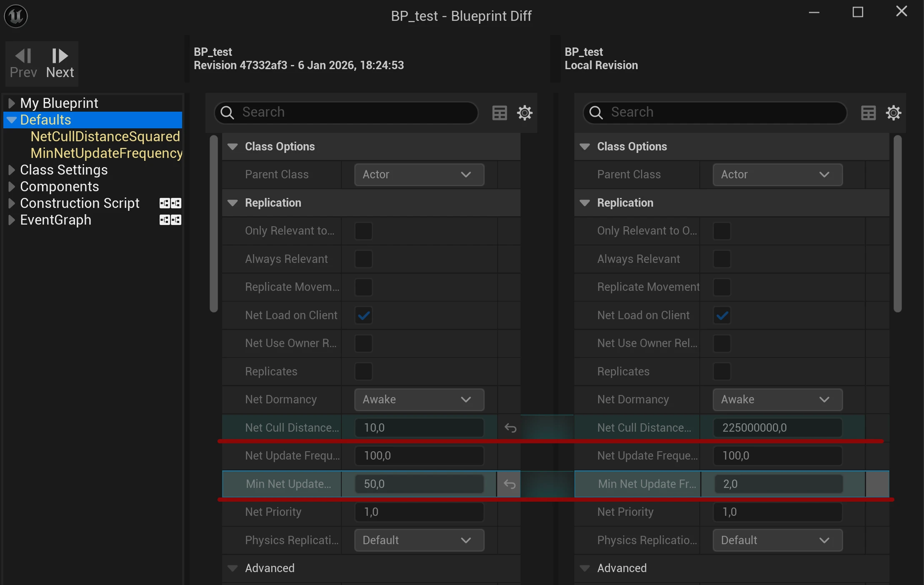Screen dimensions: 924x585
Task: Open the settings gear next to left search field
Action: (524, 112)
